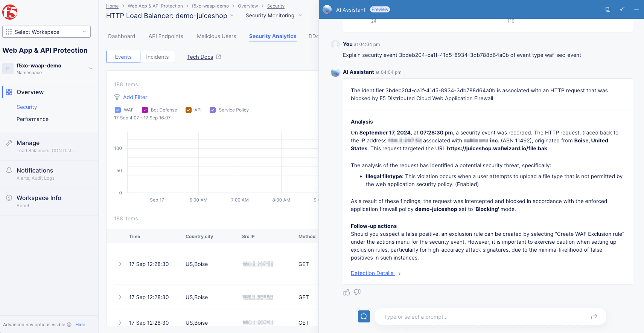Screen dimensions: 644x333
Task: Click the Manage wrench icon
Action: 9,143
